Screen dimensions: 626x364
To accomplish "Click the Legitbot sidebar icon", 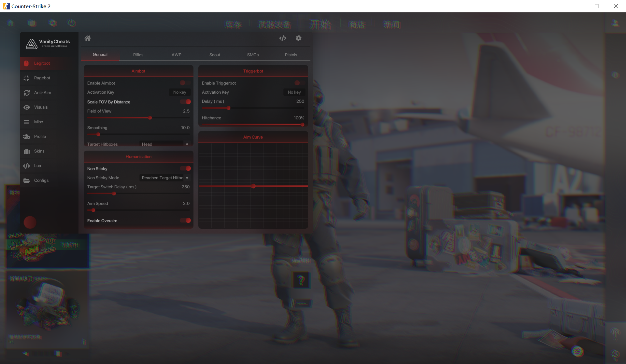I will point(27,63).
